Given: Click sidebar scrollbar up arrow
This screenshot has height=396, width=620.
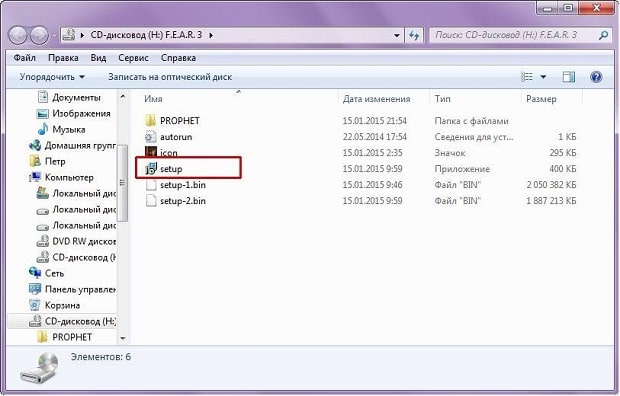Looking at the screenshot, I should click(123, 96).
